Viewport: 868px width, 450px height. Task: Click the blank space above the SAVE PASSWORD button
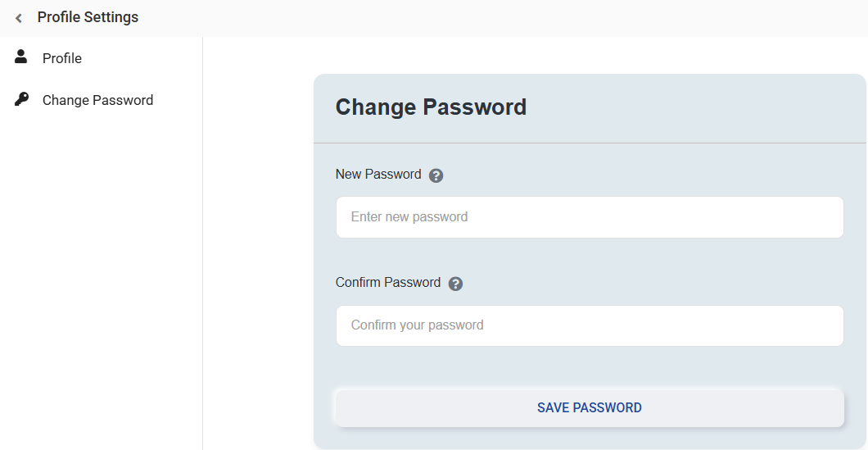590,367
